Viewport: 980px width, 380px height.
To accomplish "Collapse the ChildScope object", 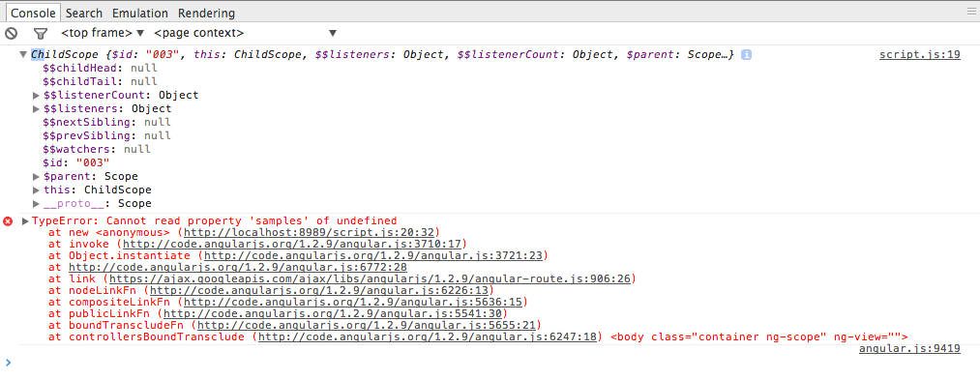I will click(24, 55).
